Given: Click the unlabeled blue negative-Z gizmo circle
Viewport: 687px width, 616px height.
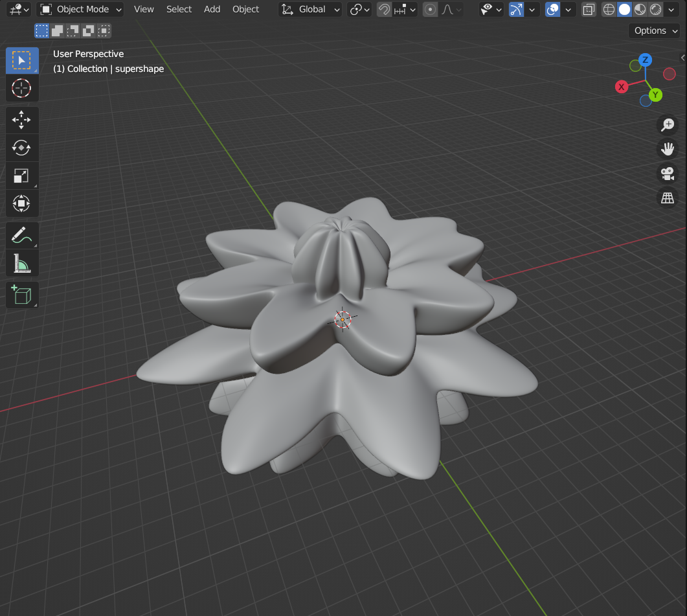Looking at the screenshot, I should pos(646,101).
